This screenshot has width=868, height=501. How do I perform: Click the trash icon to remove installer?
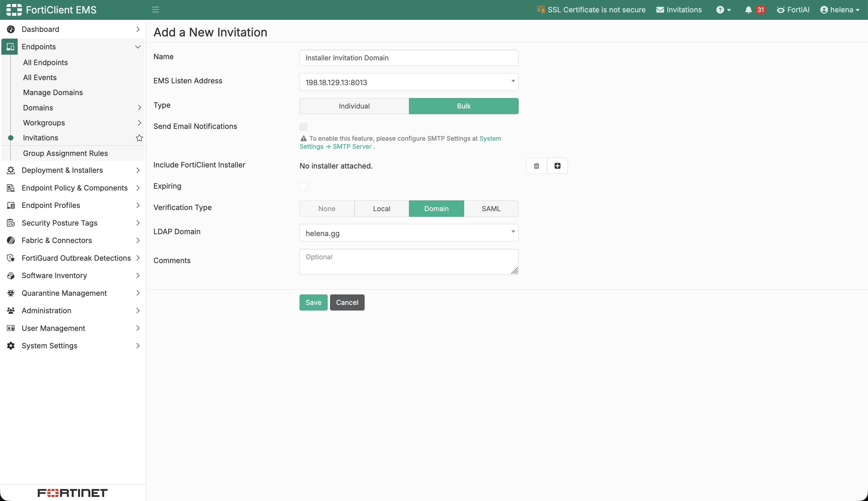pos(536,166)
